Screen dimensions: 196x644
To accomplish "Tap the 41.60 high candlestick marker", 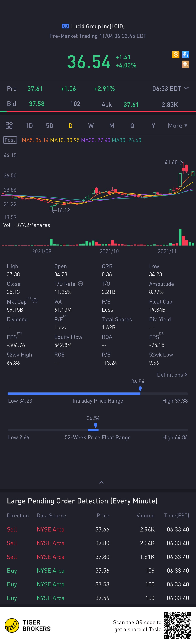I will coord(174,163).
